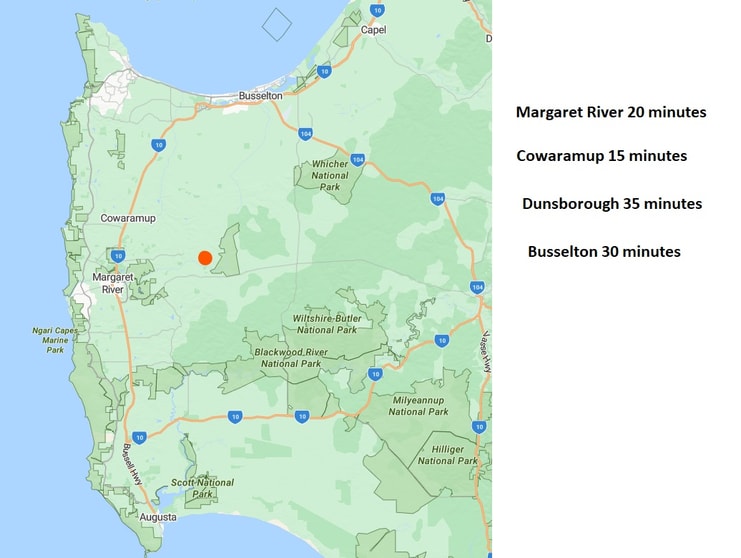741x558 pixels.
Task: Click the Augusta town label
Action: coord(158,517)
